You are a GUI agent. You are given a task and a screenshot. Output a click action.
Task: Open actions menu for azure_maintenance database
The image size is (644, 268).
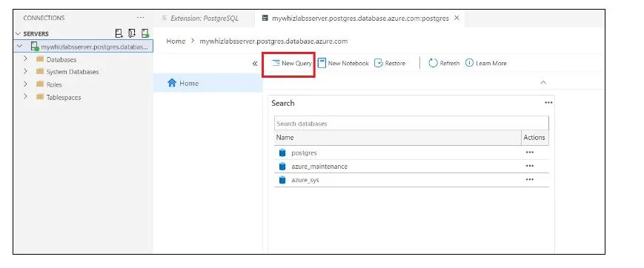click(x=530, y=167)
